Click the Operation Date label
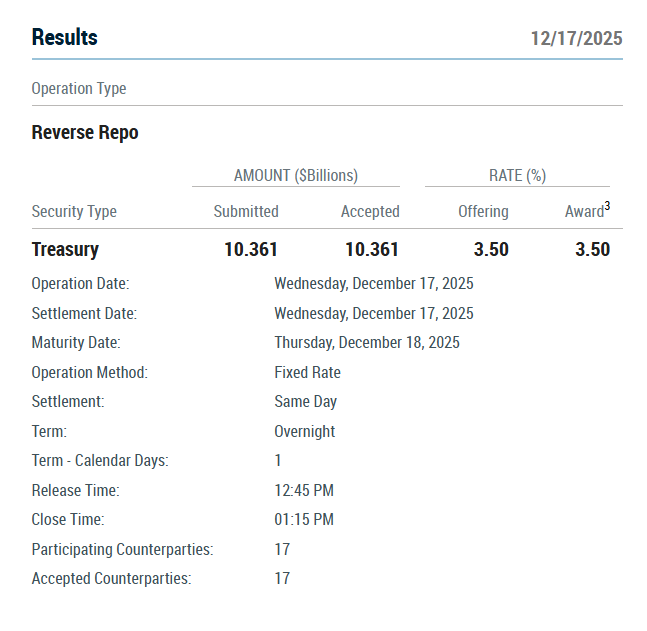The height and width of the screenshot is (631, 647). 80,284
